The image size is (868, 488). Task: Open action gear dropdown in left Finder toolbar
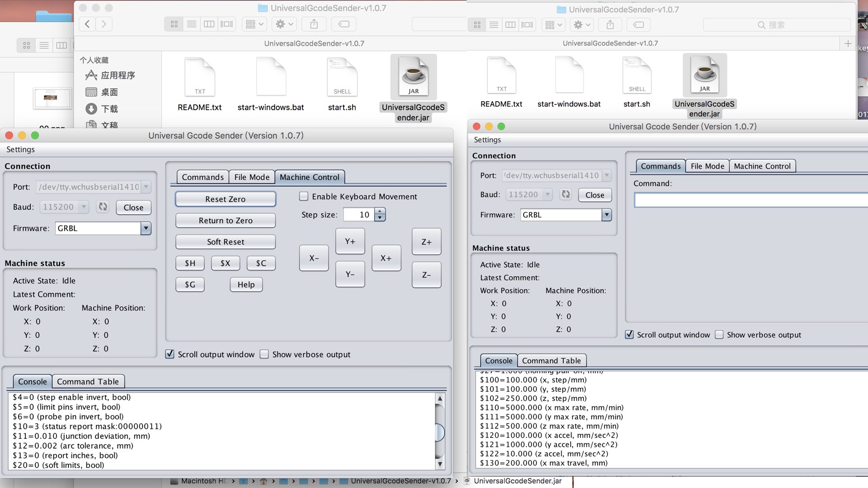click(284, 24)
